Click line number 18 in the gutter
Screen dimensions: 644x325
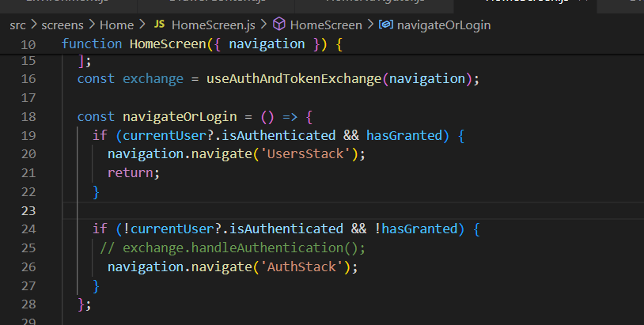coord(28,116)
